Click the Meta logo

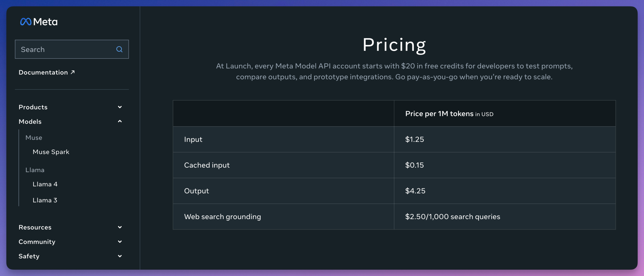point(39,22)
